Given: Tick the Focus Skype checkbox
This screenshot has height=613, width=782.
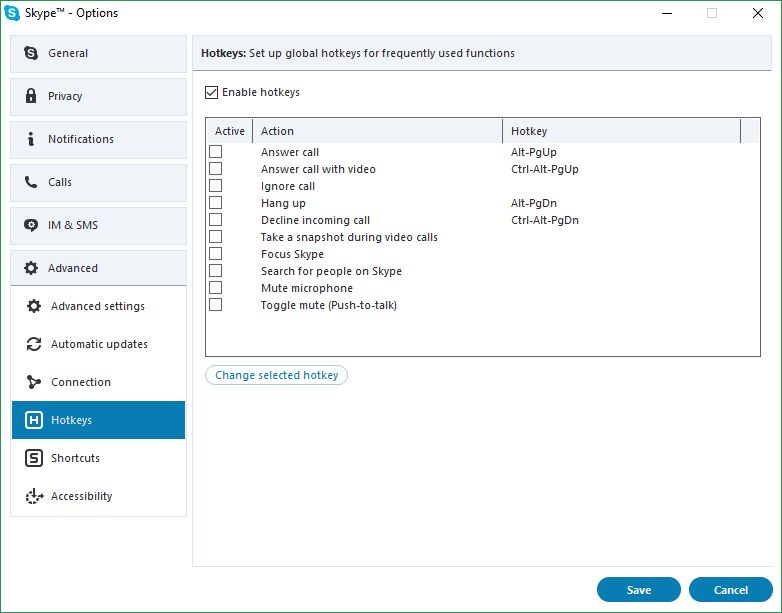Looking at the screenshot, I should pos(215,253).
